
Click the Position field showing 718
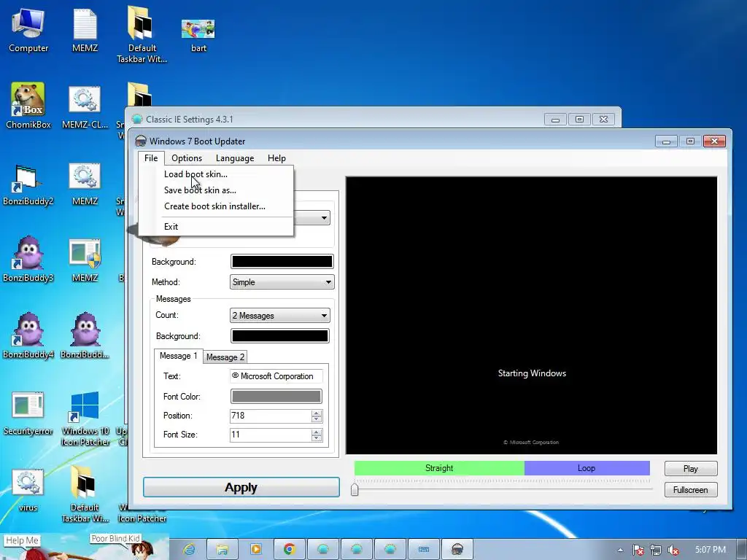(271, 416)
